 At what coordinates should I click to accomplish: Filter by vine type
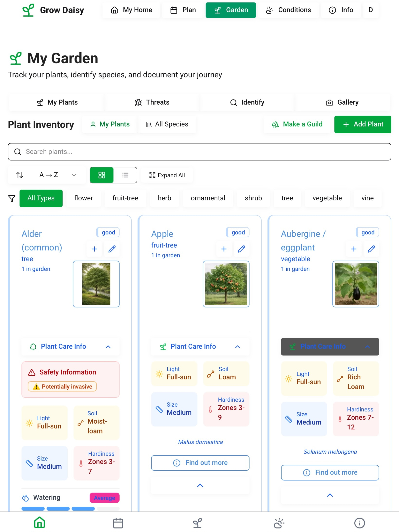367,198
